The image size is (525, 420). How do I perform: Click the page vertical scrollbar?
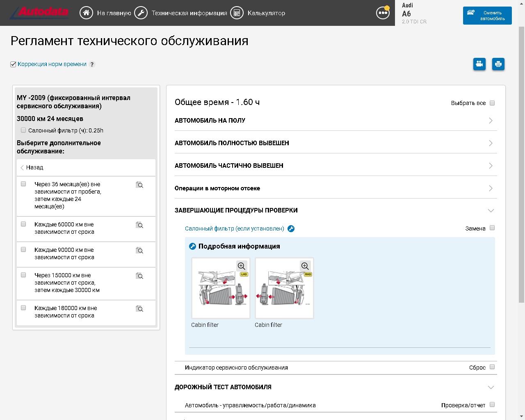522,164
